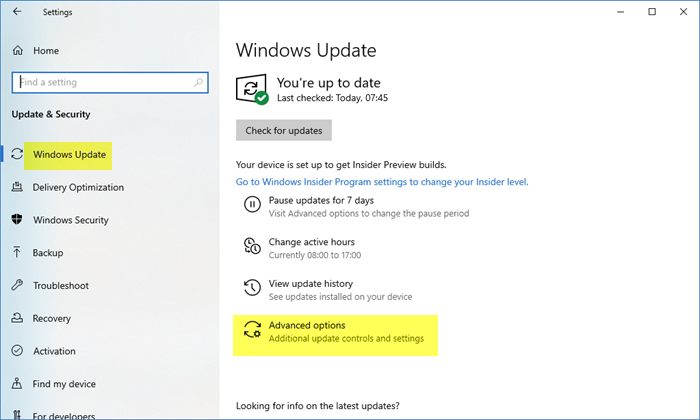Click the pause updates icon
The width and height of the screenshot is (700, 420).
click(x=252, y=205)
